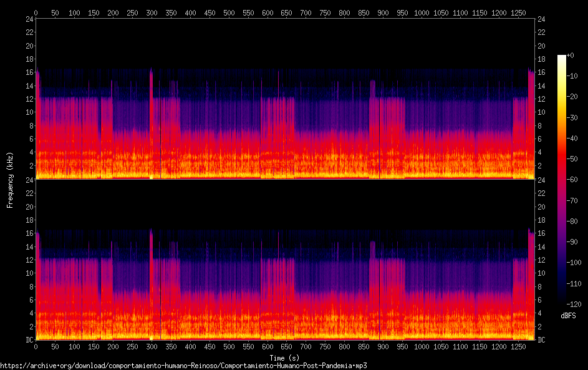Click the 'dBFS' legend label

pos(568,316)
